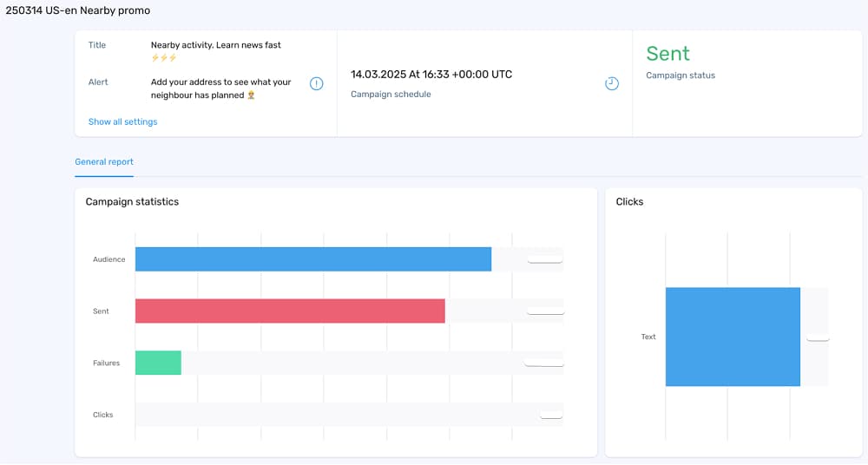Click the Campaign statistics panel heading

[132, 202]
